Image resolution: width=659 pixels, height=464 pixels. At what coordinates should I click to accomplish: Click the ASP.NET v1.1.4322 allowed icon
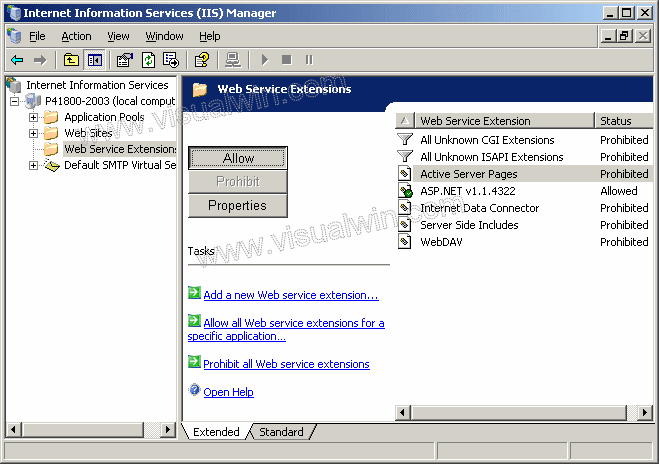pyautogui.click(x=405, y=191)
